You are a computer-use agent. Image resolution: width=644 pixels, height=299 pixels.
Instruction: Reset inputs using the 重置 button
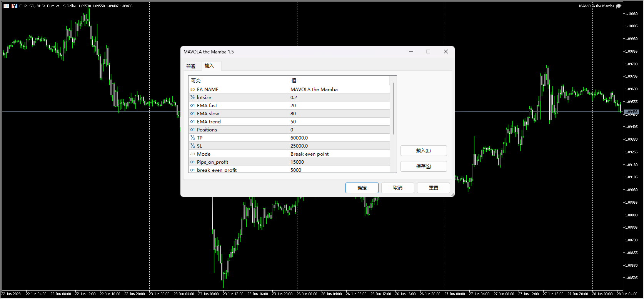coord(433,188)
